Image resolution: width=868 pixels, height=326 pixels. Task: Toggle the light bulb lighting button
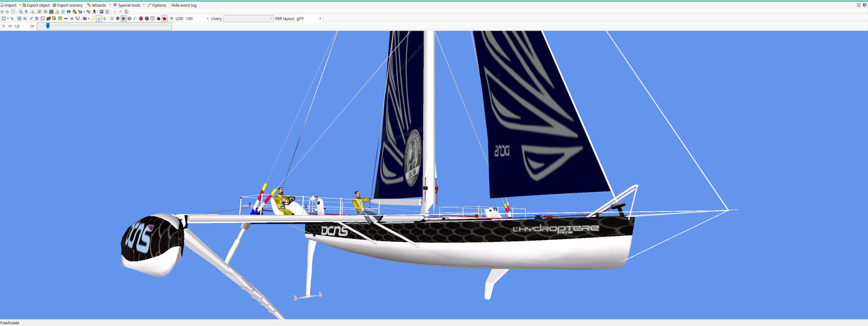click(x=98, y=18)
